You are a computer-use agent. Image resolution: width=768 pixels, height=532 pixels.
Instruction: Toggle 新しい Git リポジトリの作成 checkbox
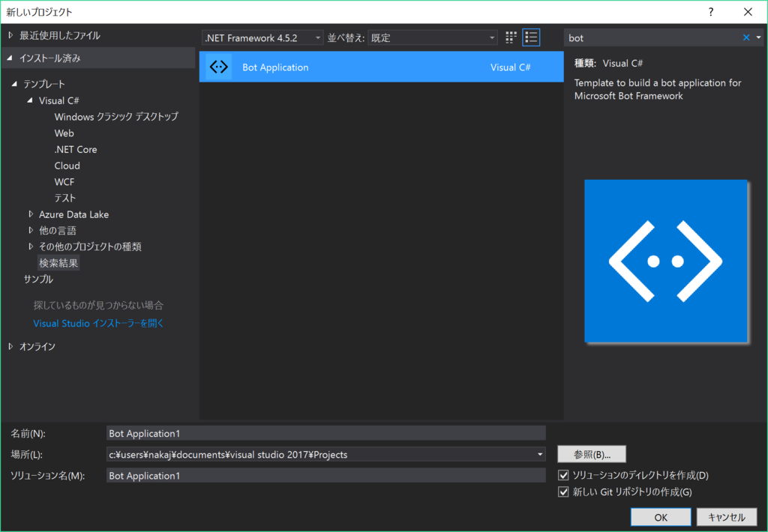(x=563, y=492)
